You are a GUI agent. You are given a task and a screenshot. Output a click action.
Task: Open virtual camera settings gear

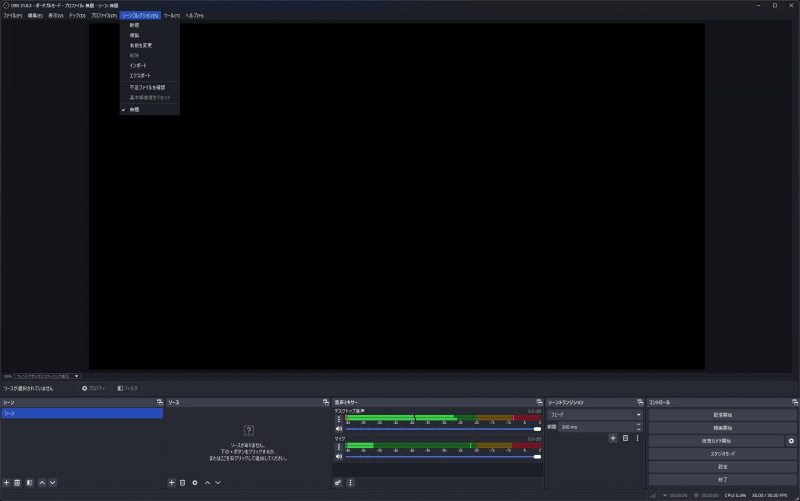791,441
